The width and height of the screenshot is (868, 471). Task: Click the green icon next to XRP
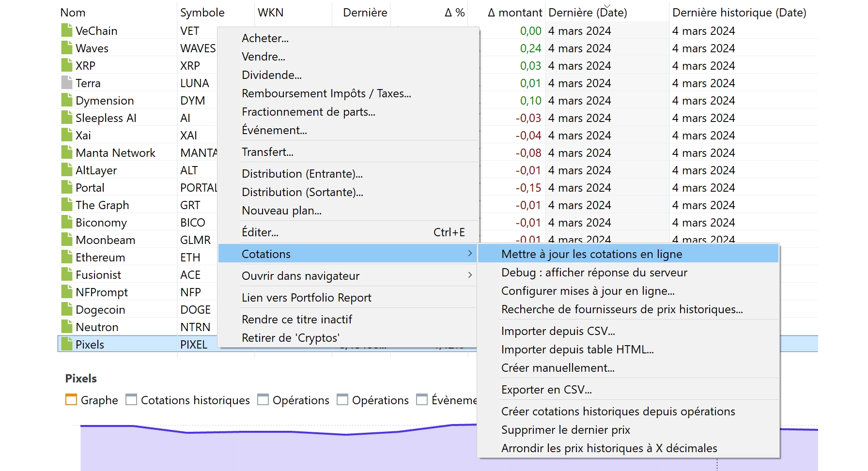(67, 66)
